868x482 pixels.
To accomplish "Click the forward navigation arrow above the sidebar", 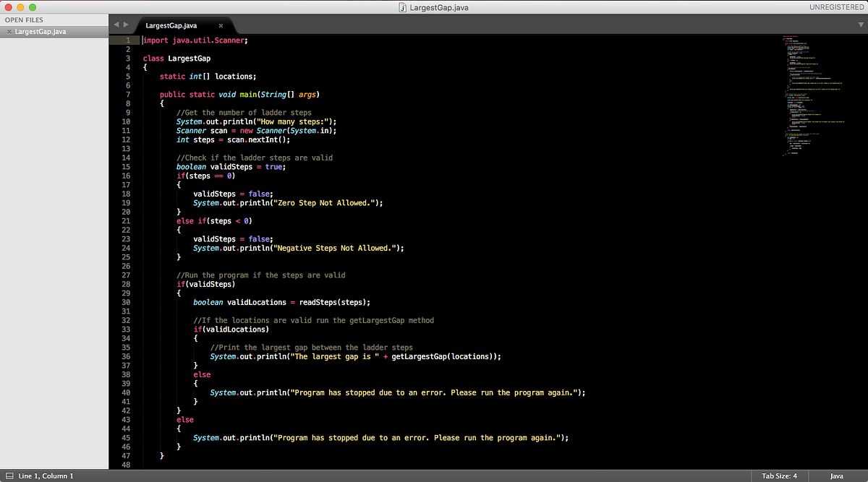I will [126, 24].
